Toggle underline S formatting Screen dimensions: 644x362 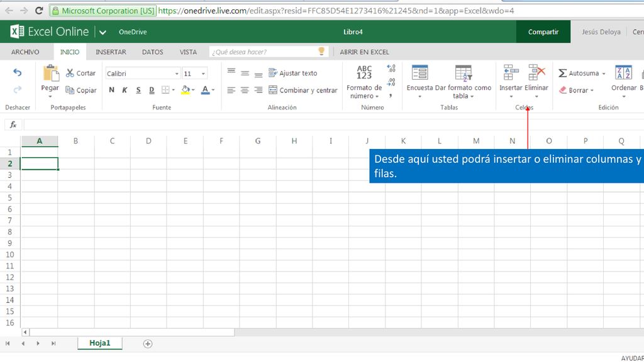click(x=138, y=90)
